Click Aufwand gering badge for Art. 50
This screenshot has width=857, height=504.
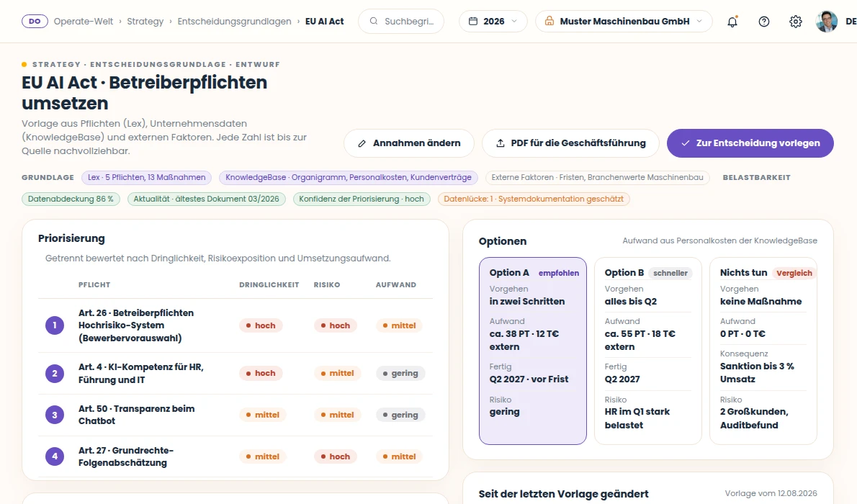(x=400, y=415)
